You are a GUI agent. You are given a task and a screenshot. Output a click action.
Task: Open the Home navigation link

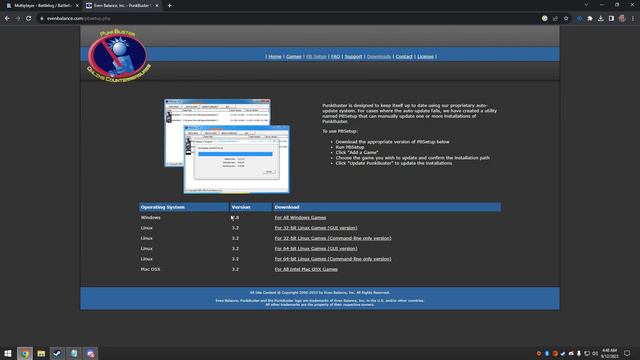(x=275, y=56)
